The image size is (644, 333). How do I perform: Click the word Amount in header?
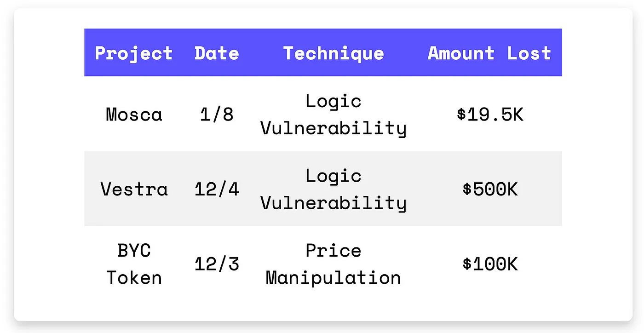(x=461, y=53)
